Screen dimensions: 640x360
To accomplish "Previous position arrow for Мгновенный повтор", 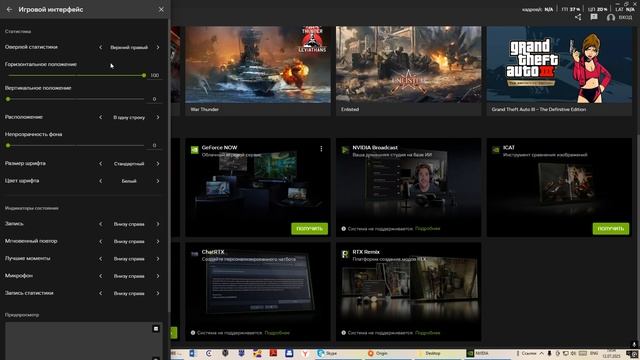I will click(101, 242).
